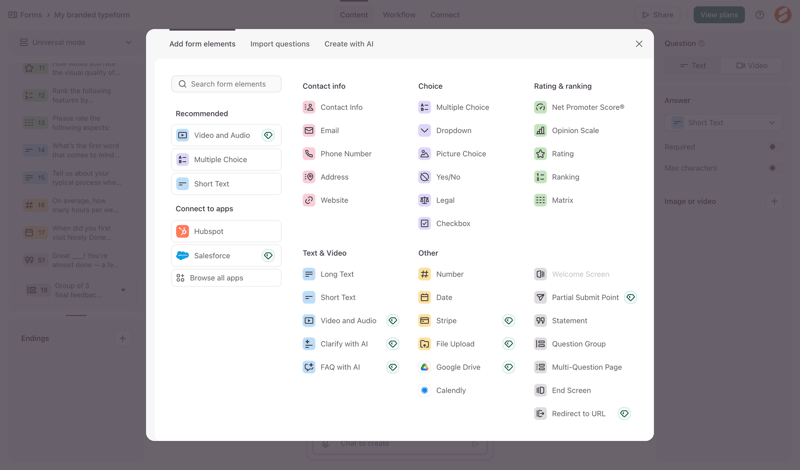Select the Partial Submit Point element
This screenshot has height=470, width=800.
(x=577, y=298)
